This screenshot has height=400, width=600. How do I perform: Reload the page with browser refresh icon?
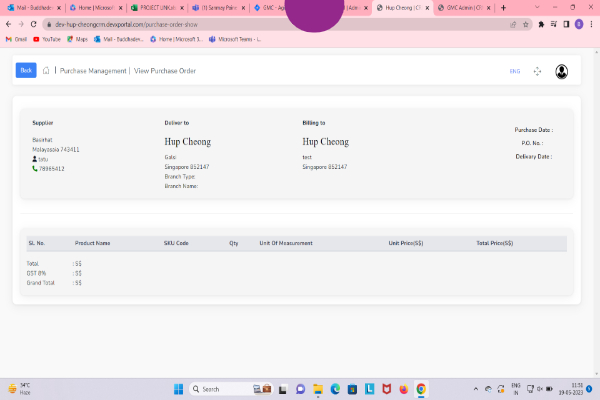[34, 23]
